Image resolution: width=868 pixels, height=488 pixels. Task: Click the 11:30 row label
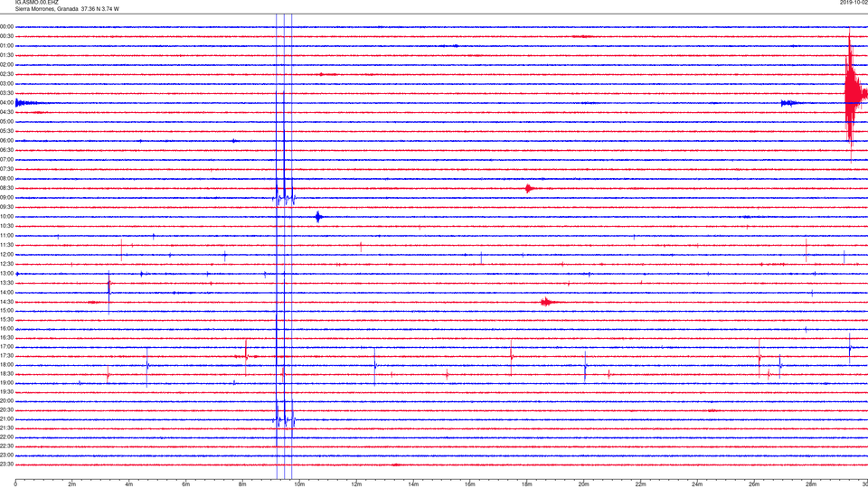(x=6, y=245)
